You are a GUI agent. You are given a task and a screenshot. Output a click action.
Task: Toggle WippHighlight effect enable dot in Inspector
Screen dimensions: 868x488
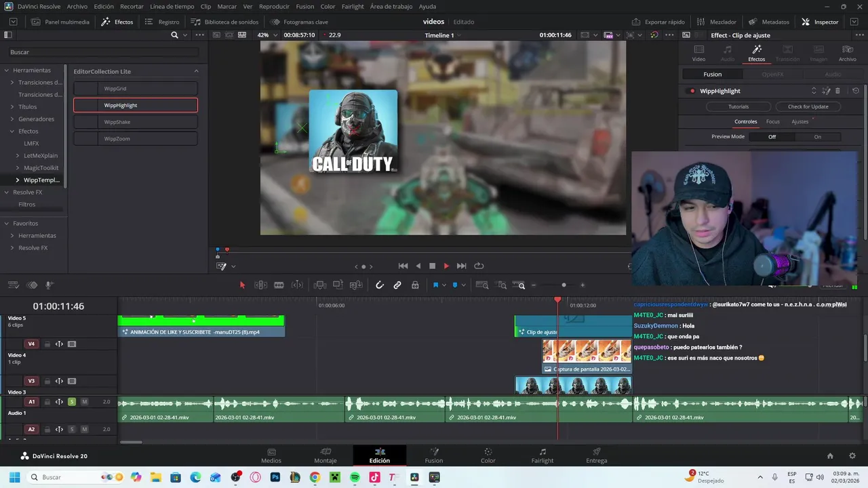coord(692,91)
